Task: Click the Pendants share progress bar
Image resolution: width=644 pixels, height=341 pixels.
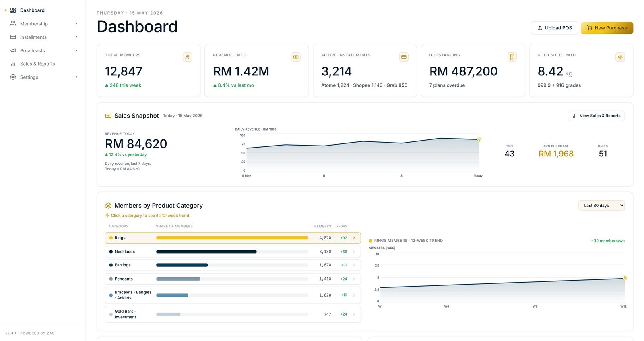Action: [232, 279]
